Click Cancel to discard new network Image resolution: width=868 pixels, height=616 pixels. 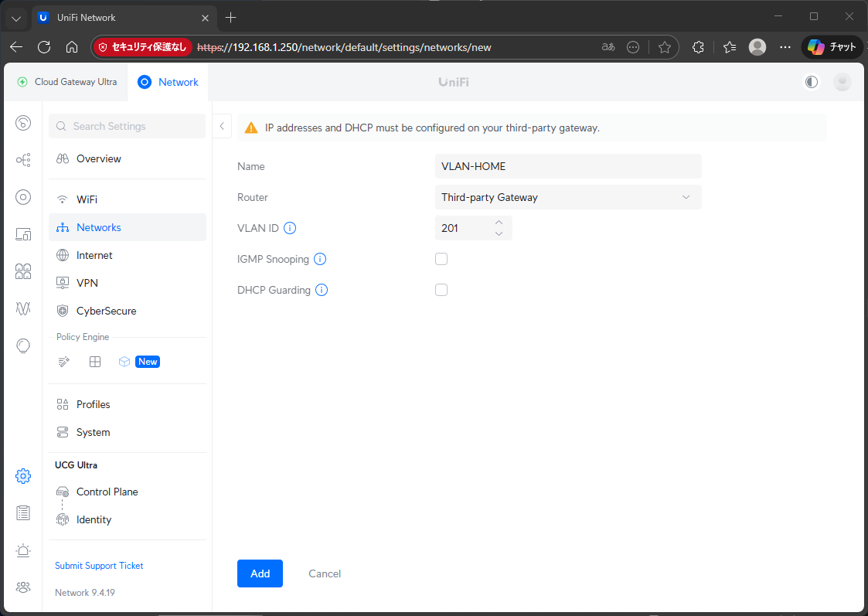coord(325,573)
